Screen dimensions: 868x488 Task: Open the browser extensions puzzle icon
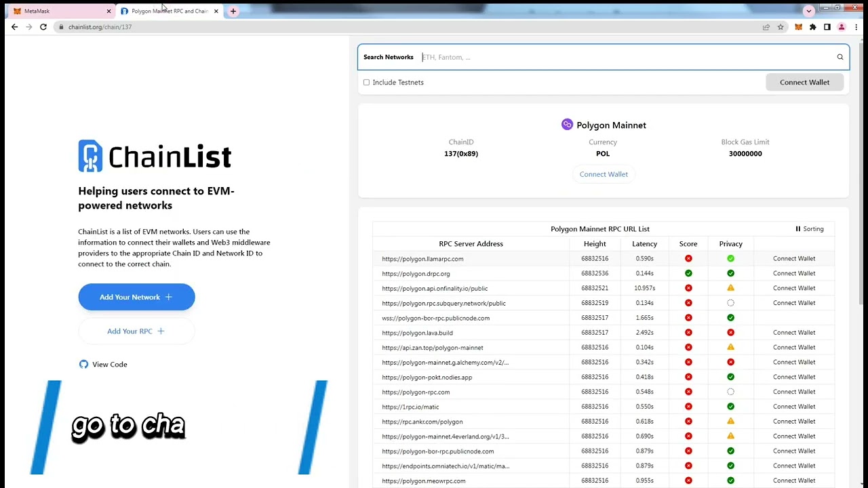click(812, 27)
